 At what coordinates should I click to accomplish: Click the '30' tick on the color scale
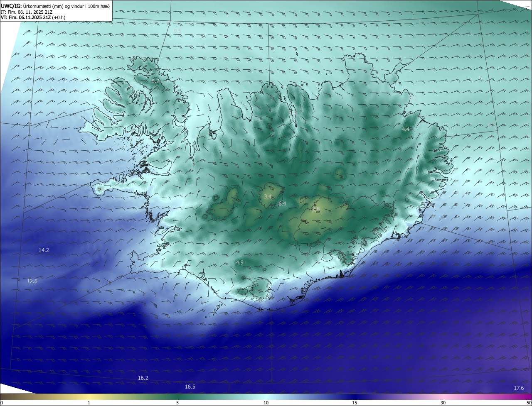tap(443, 403)
